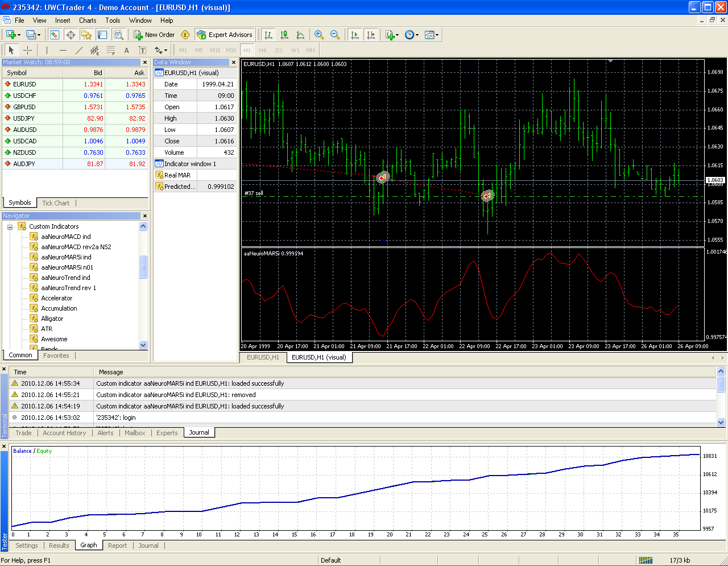Open the Tools menu
The height and width of the screenshot is (566, 728).
pyautogui.click(x=113, y=20)
